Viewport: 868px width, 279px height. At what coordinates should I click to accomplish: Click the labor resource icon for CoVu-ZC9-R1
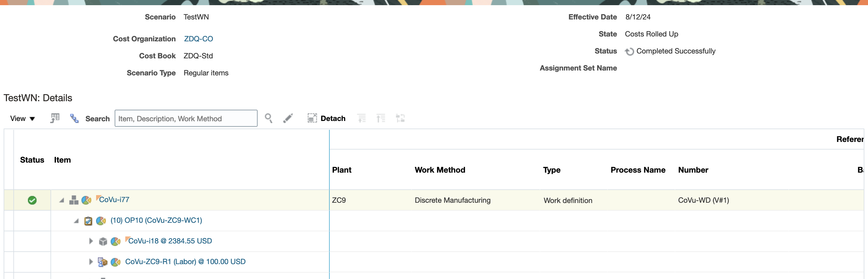point(102,262)
